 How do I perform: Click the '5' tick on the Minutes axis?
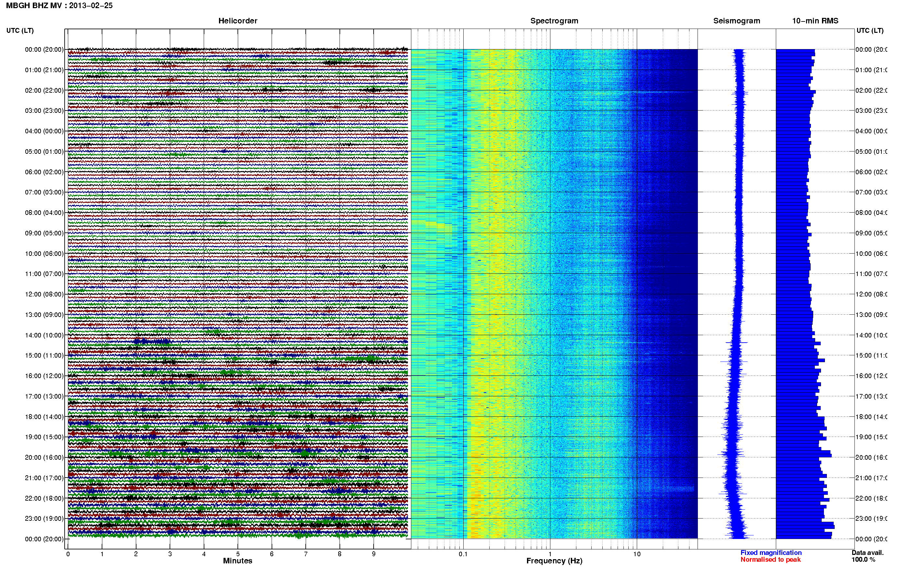click(x=238, y=554)
